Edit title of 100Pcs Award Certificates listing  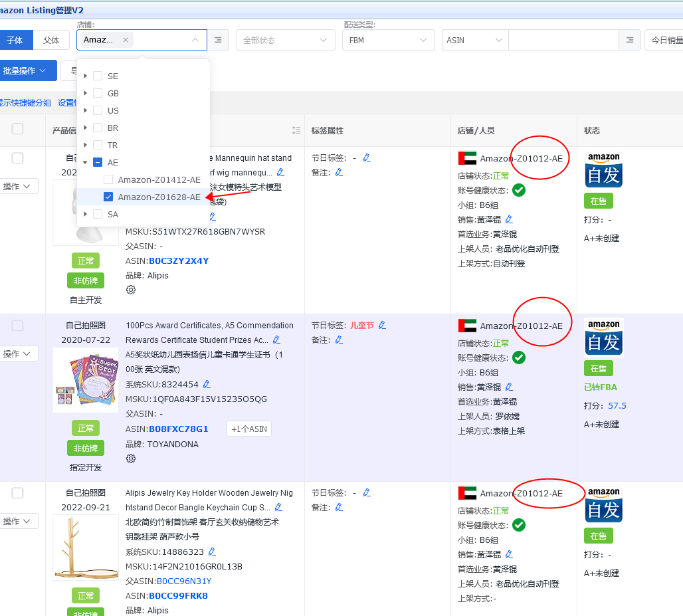pyautogui.click(x=276, y=340)
